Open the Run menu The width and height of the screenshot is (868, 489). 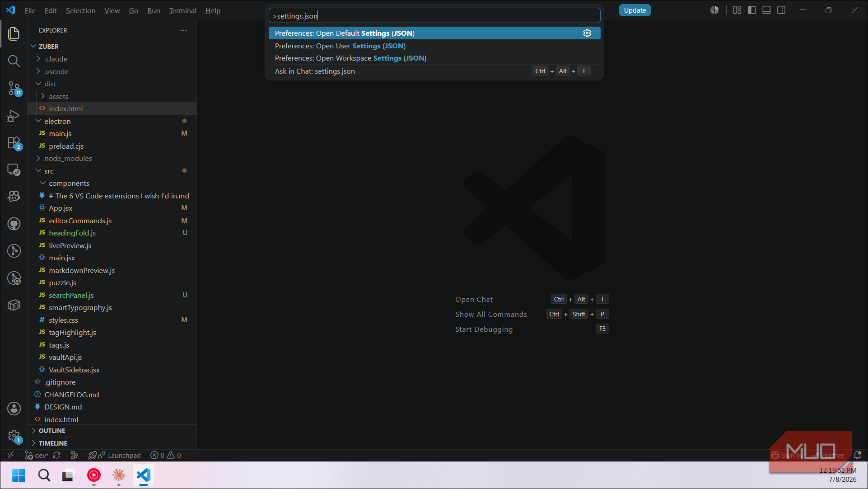pos(154,10)
